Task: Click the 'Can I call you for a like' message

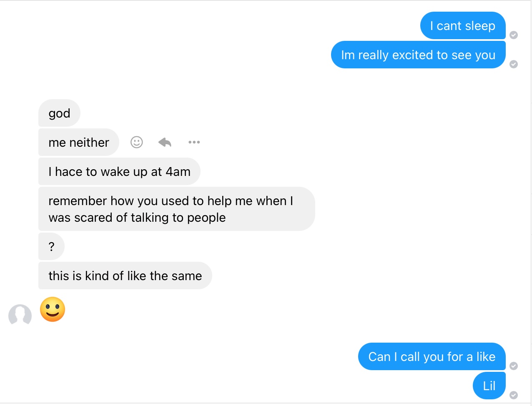Action: pyautogui.click(x=432, y=356)
